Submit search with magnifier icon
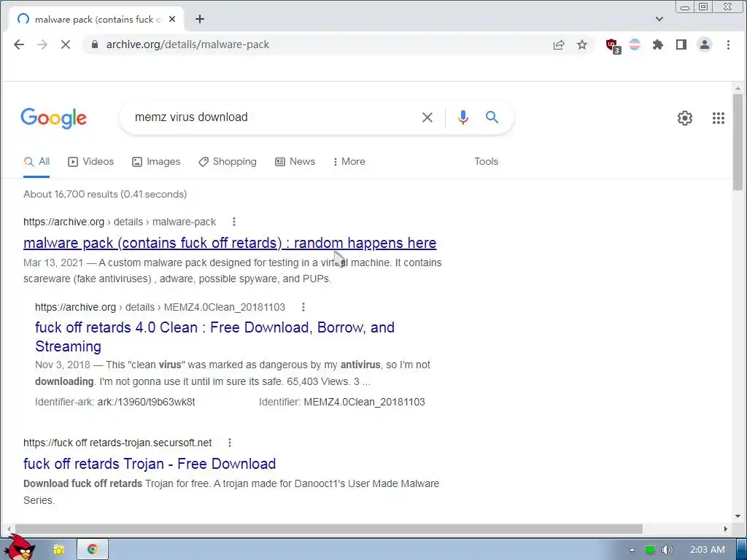The image size is (747, 560). tap(492, 117)
